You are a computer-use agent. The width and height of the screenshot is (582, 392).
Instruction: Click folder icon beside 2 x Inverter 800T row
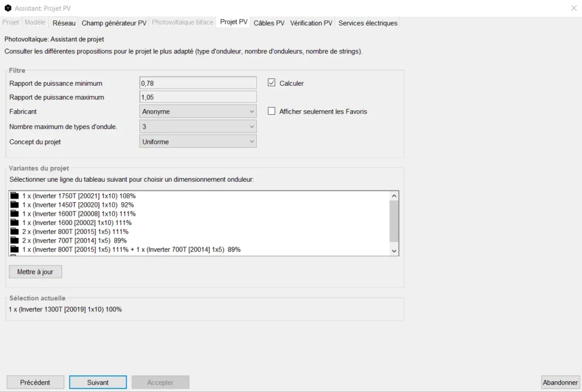coord(15,231)
